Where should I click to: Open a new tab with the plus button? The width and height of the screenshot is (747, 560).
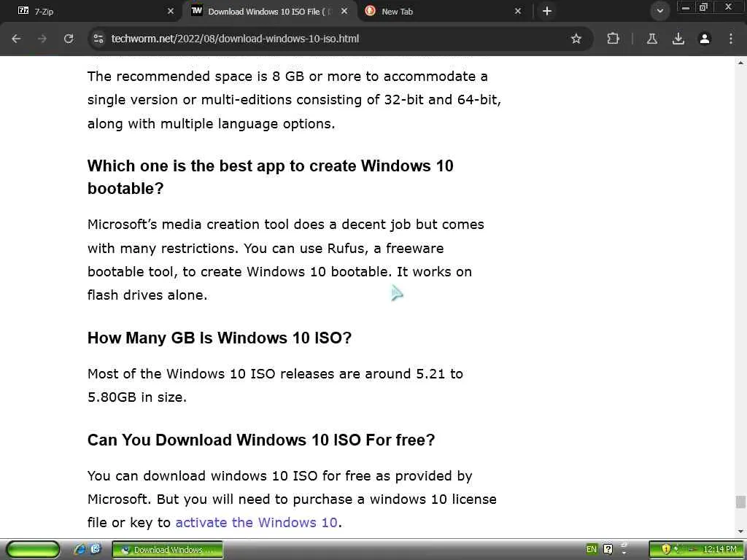(547, 11)
